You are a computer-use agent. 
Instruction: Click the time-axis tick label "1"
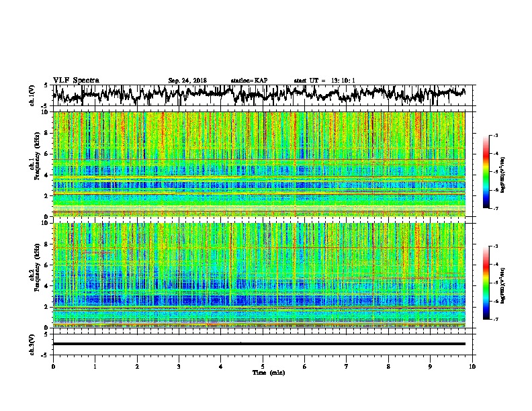pyautogui.click(x=95, y=367)
